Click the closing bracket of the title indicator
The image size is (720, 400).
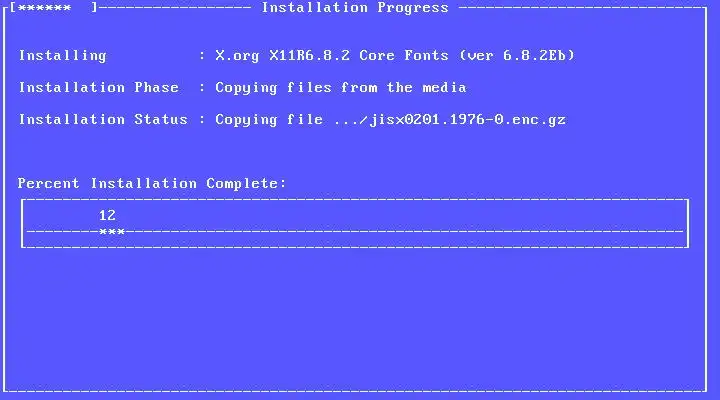pos(94,8)
